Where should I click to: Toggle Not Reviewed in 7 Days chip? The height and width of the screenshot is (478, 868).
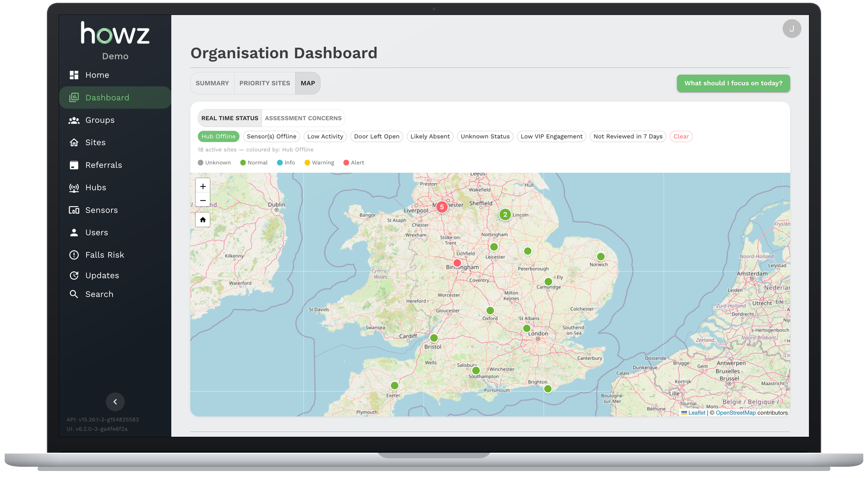[628, 136]
